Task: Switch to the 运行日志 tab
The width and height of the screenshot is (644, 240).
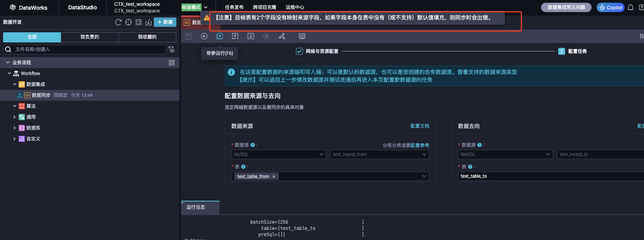Action: 200,207
